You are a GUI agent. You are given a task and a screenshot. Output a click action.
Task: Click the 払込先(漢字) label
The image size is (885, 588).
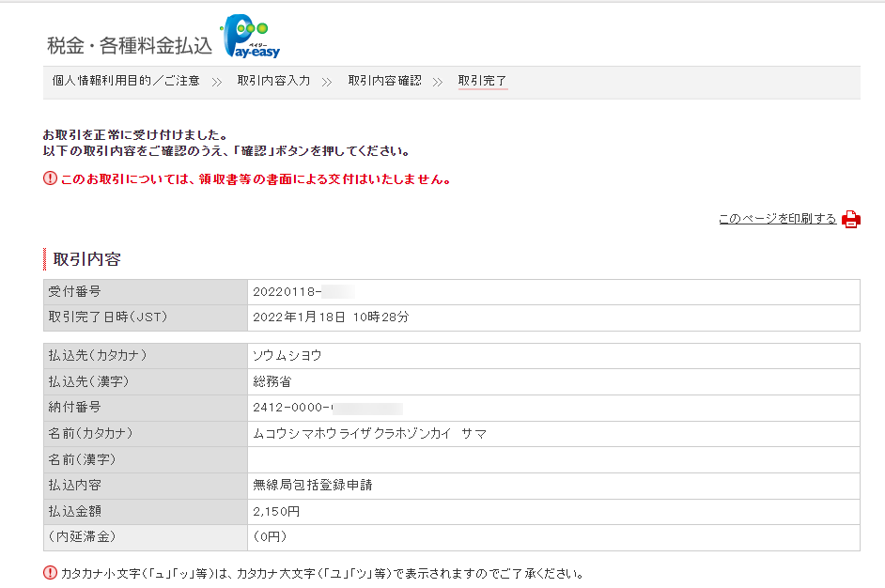coord(88,381)
